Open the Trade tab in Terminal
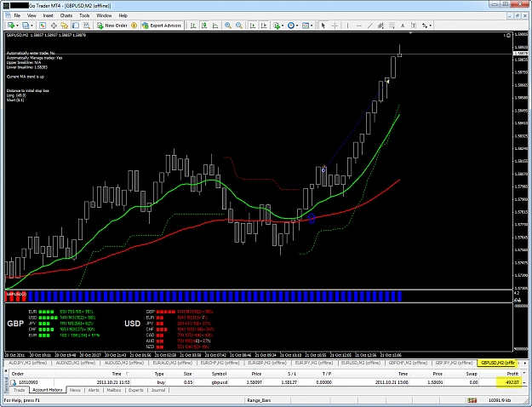The width and height of the screenshot is (532, 407). [x=19, y=390]
